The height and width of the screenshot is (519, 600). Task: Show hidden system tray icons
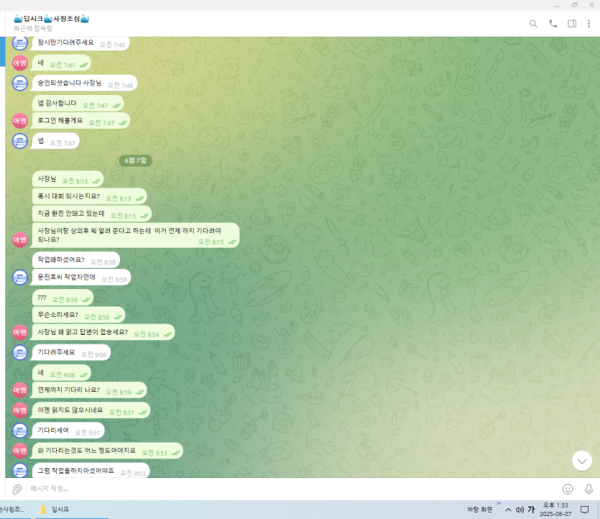(508, 509)
